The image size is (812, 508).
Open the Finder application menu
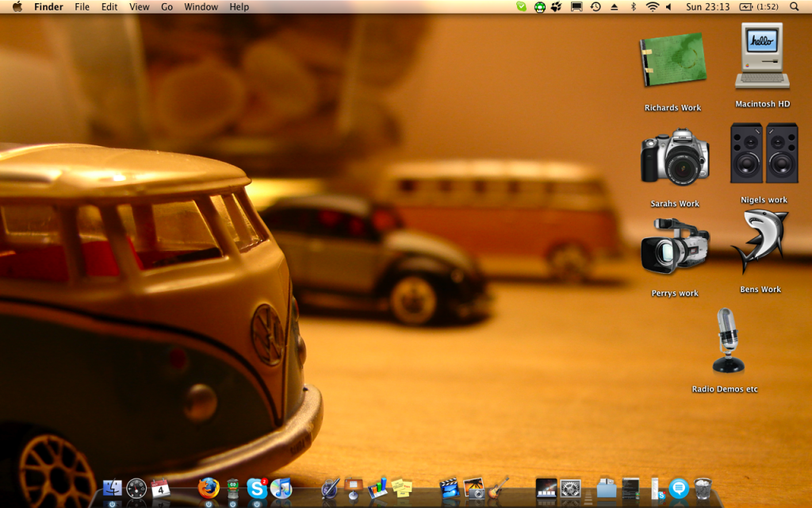click(48, 6)
